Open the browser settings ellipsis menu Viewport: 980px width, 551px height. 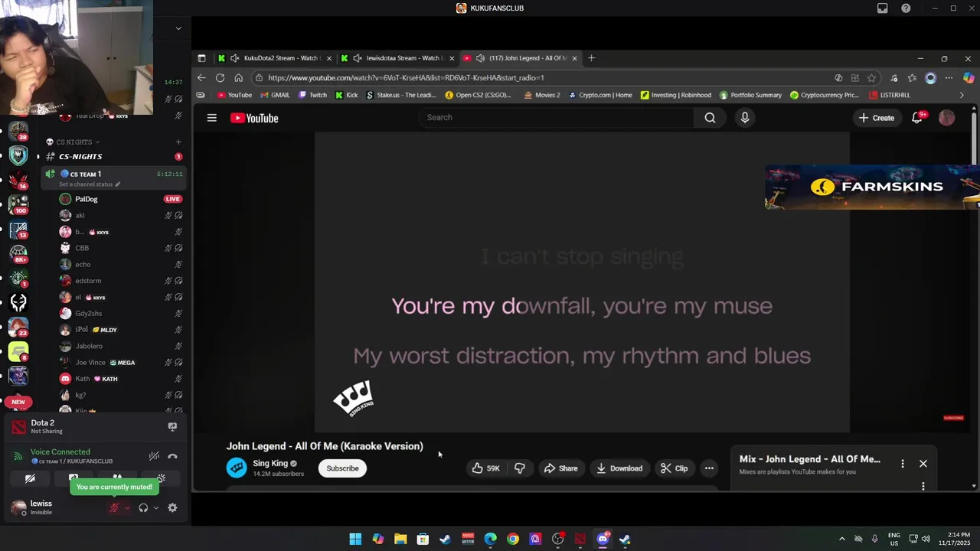949,77
